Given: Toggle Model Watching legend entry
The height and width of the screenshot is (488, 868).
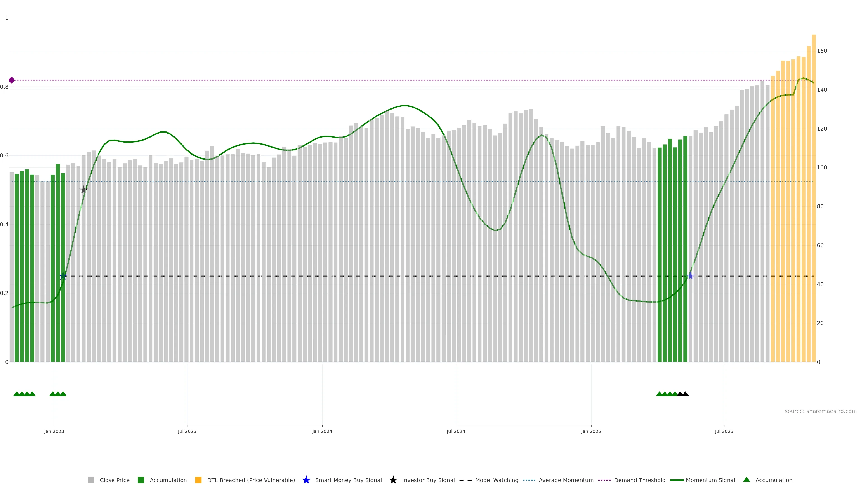Looking at the screenshot, I should (496, 480).
